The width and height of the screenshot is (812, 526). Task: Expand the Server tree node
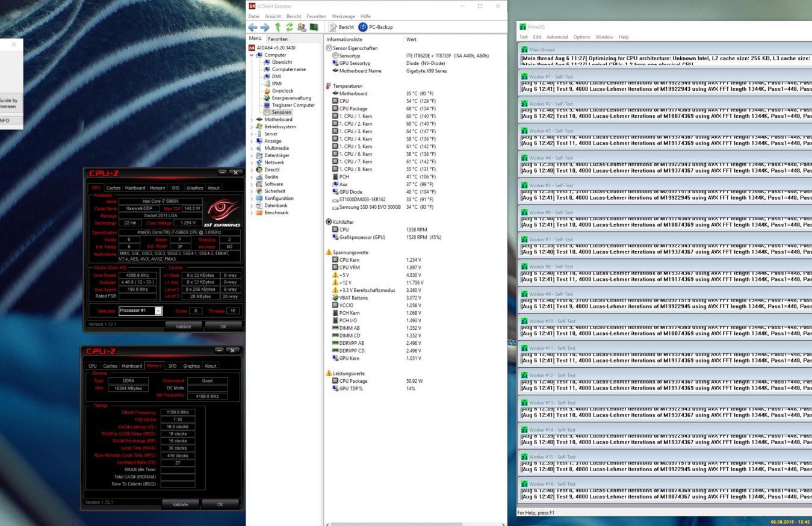pos(252,134)
